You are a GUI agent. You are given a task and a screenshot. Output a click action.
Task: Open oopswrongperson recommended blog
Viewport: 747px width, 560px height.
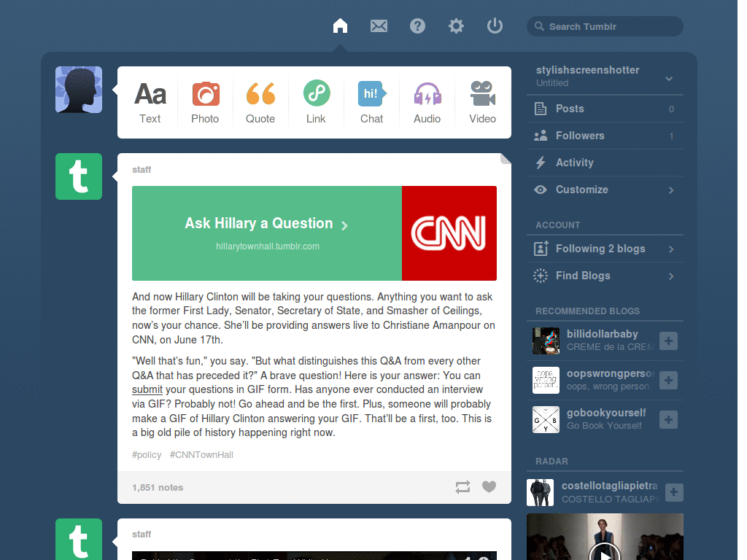point(611,373)
